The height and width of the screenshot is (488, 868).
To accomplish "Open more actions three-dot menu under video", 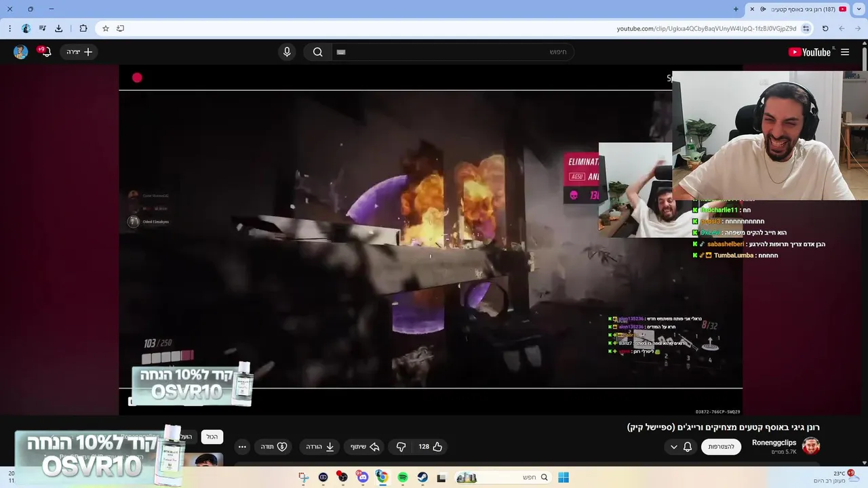I will pyautogui.click(x=242, y=447).
